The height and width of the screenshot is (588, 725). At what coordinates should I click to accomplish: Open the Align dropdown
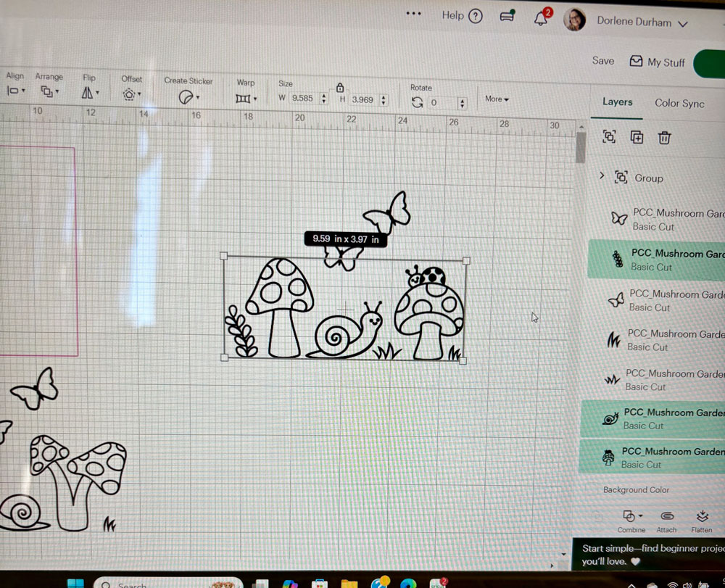[15, 91]
